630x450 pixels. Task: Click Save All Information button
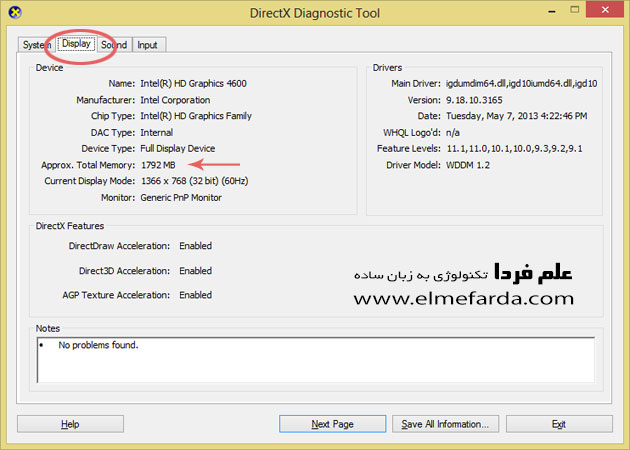pyautogui.click(x=445, y=424)
